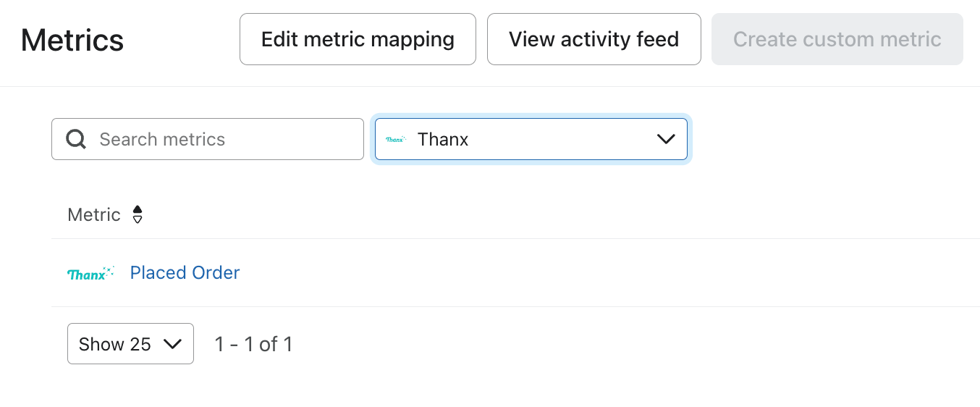Open the Placed Order metric link
Image resolution: width=980 pixels, height=407 pixels.
[x=185, y=273]
